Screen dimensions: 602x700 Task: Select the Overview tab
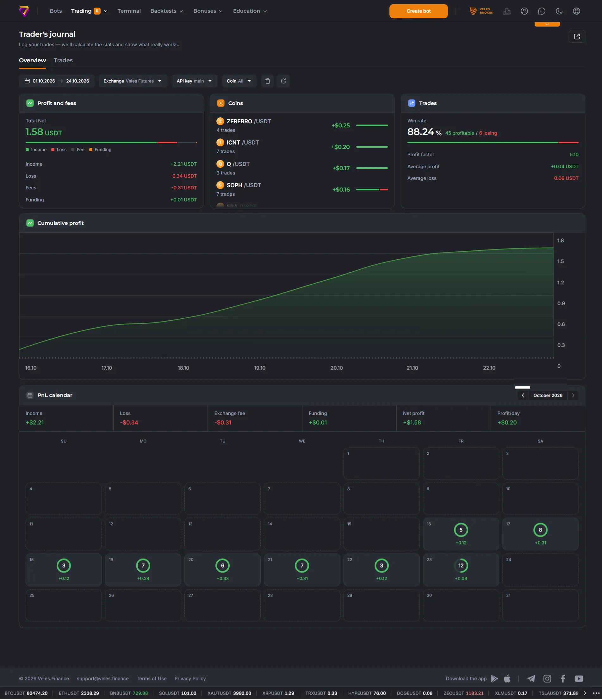[x=33, y=60]
